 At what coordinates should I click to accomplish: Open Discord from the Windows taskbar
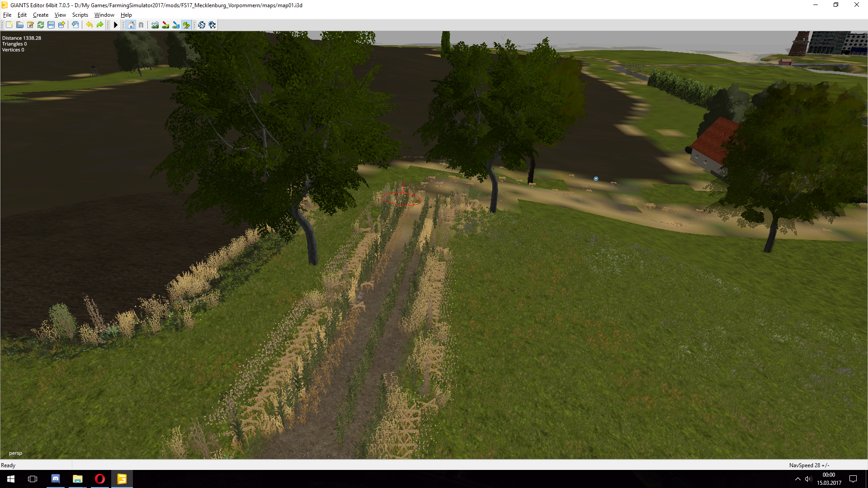coord(56,479)
